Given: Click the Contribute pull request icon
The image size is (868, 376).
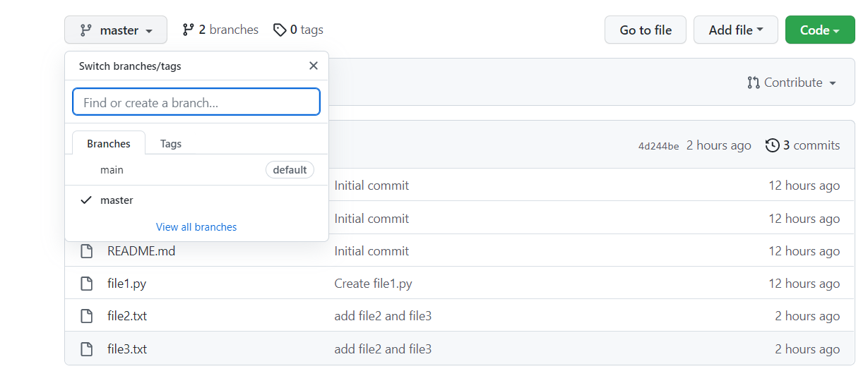Looking at the screenshot, I should tap(754, 83).
